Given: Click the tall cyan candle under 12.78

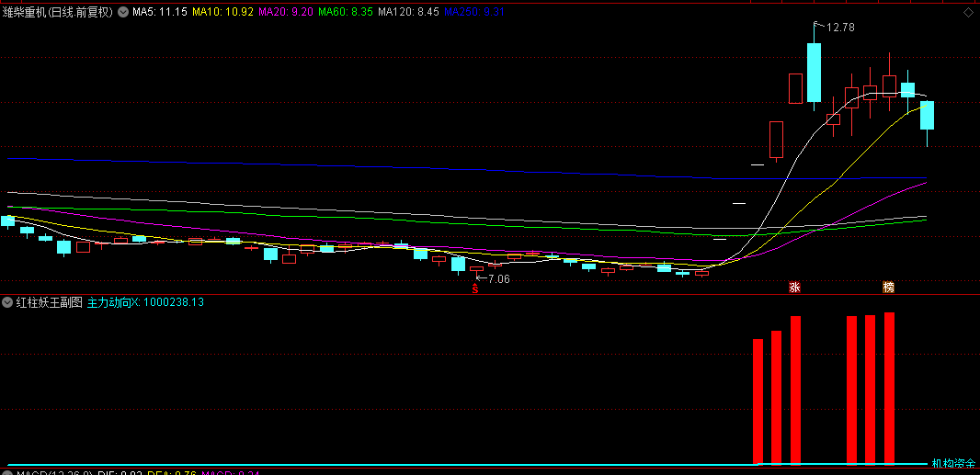Looking at the screenshot, I should tap(814, 72).
